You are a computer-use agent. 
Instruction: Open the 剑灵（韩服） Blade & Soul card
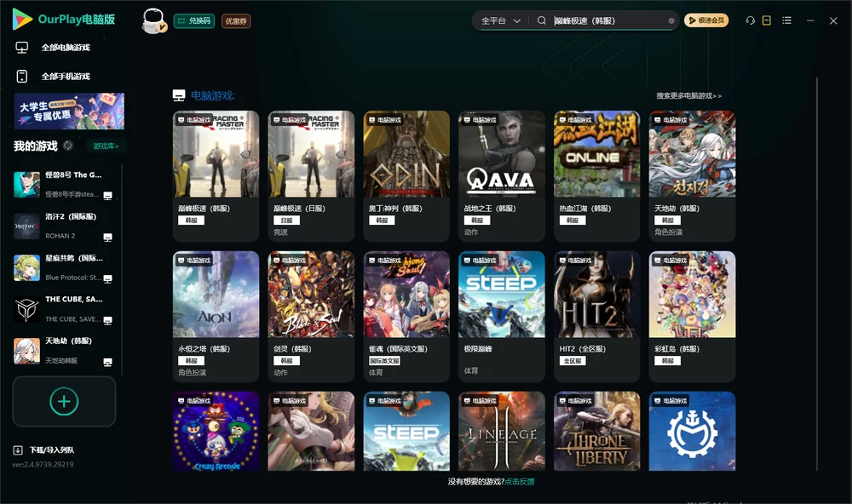point(311,316)
